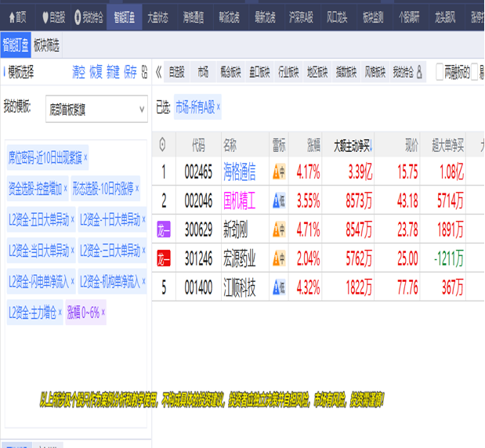Image resolution: width=485 pixels, height=448 pixels.
Task: Click the 龙一 badge on 新劲刚 row
Action: [164, 230]
